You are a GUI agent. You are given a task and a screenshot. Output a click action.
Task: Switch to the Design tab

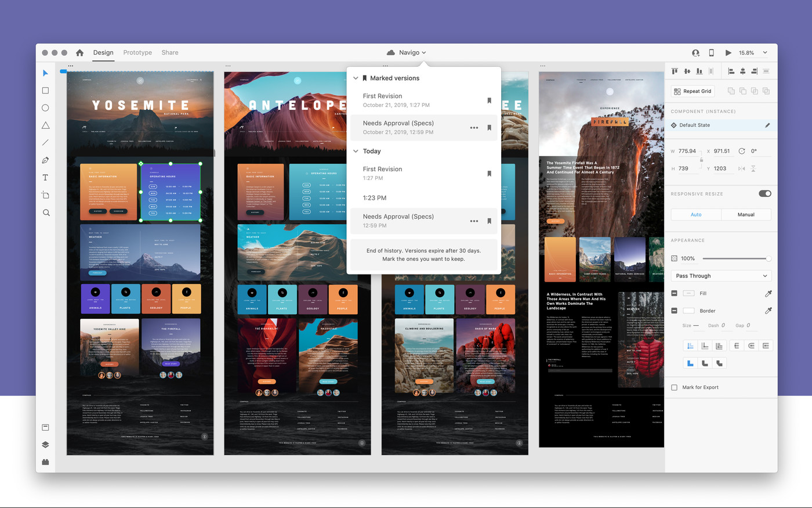click(103, 53)
